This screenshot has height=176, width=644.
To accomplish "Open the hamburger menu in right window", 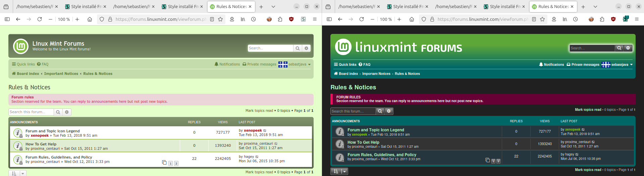I will pos(637,19).
